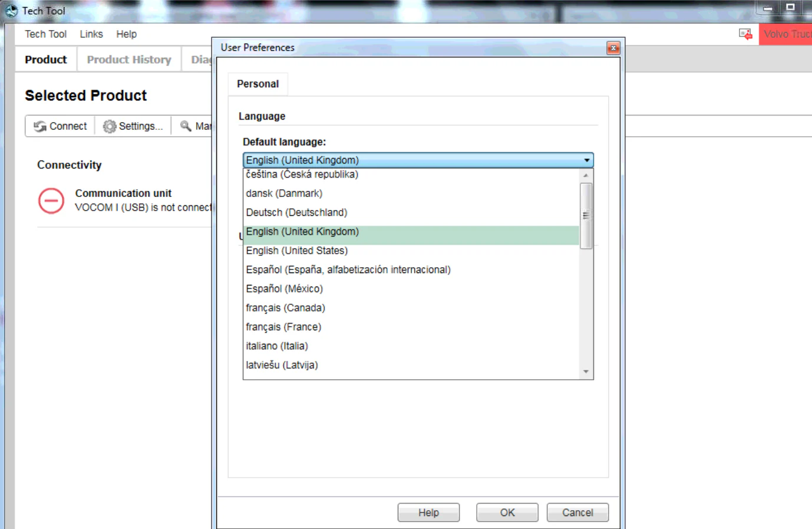Viewport: 812px width, 529px height.
Task: Choose dansk (Danmark) language
Action: 411,193
